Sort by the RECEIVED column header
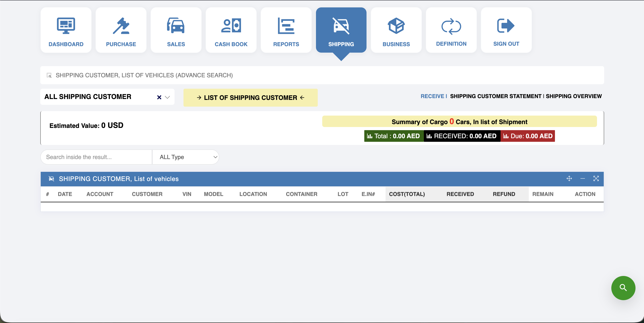The height and width of the screenshot is (323, 644). click(460, 194)
